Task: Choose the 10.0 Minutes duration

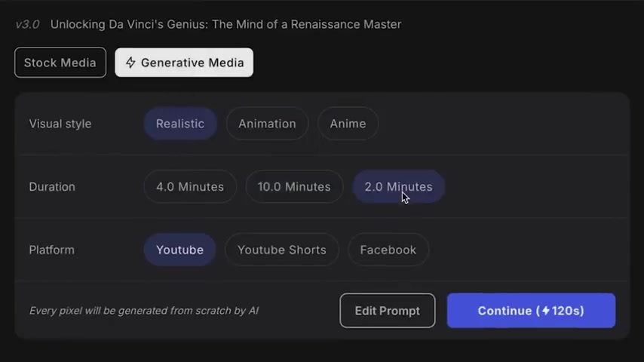Action: (x=294, y=187)
